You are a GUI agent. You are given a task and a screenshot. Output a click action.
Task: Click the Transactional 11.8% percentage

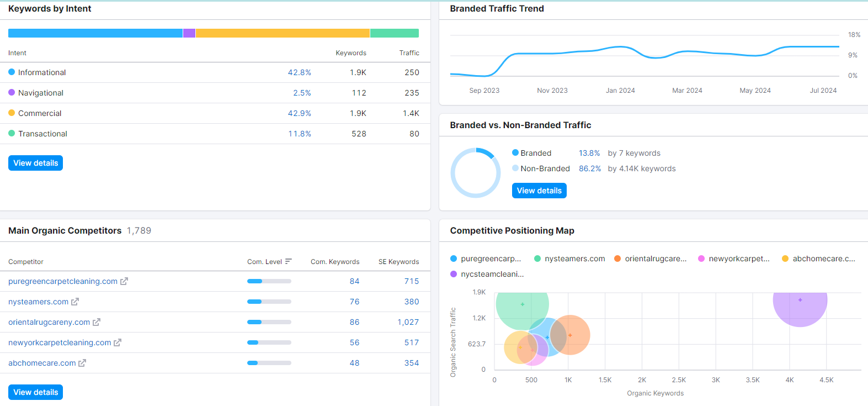[300, 134]
